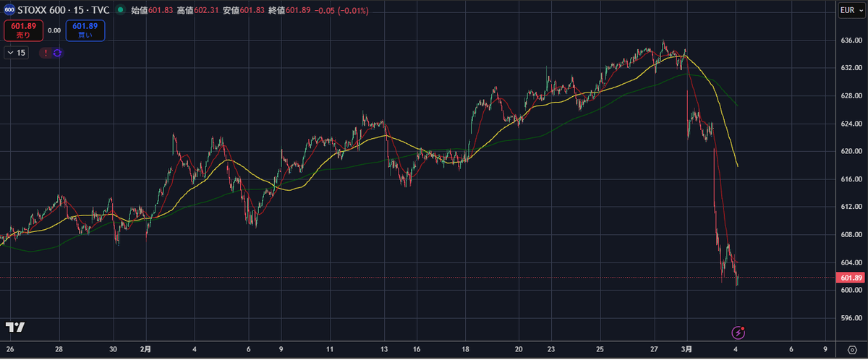Screen dimensions: 868x360
Task: Click the purple refresh cycle icon
Action: click(57, 53)
